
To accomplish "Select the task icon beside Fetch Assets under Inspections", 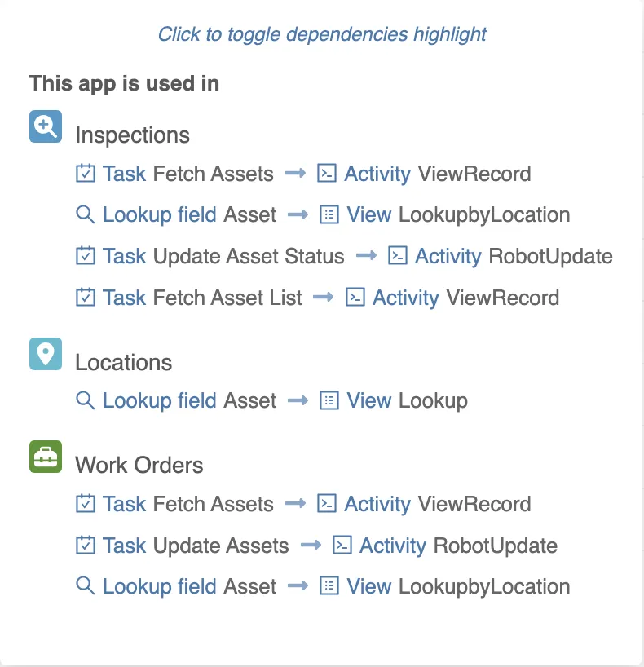I will 86,174.
